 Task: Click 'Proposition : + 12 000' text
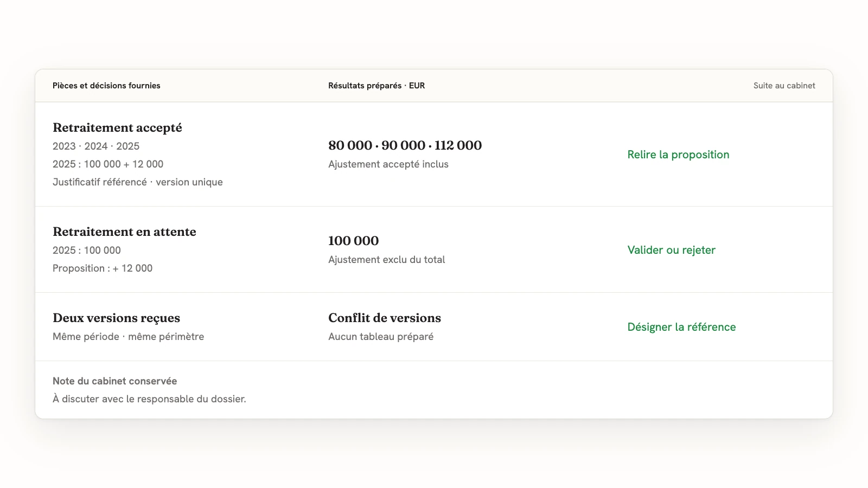click(103, 268)
